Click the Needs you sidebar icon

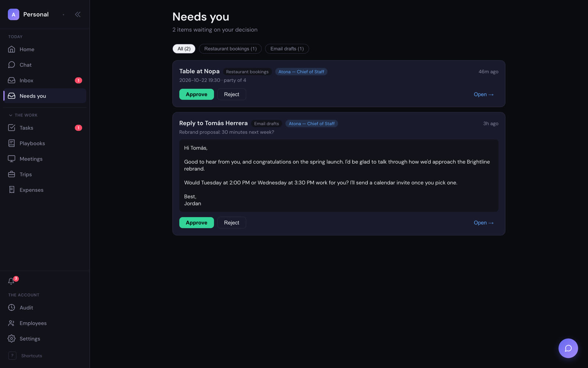[x=12, y=96]
